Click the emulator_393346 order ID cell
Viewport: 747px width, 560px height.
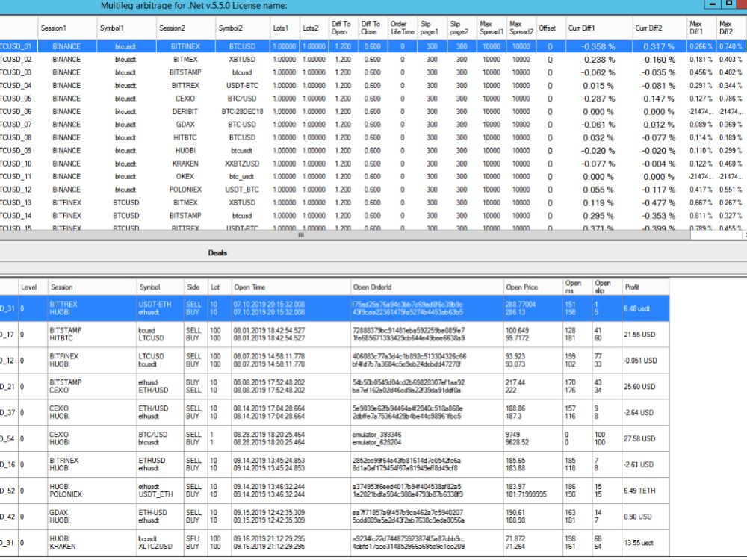[x=376, y=435]
